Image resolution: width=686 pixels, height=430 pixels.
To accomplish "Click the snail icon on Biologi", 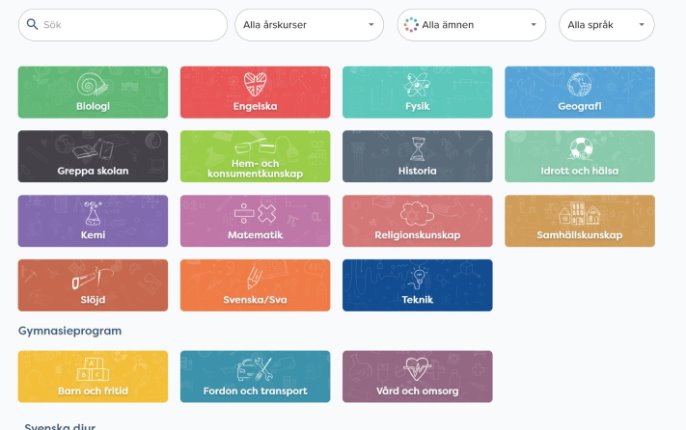I will tap(93, 84).
